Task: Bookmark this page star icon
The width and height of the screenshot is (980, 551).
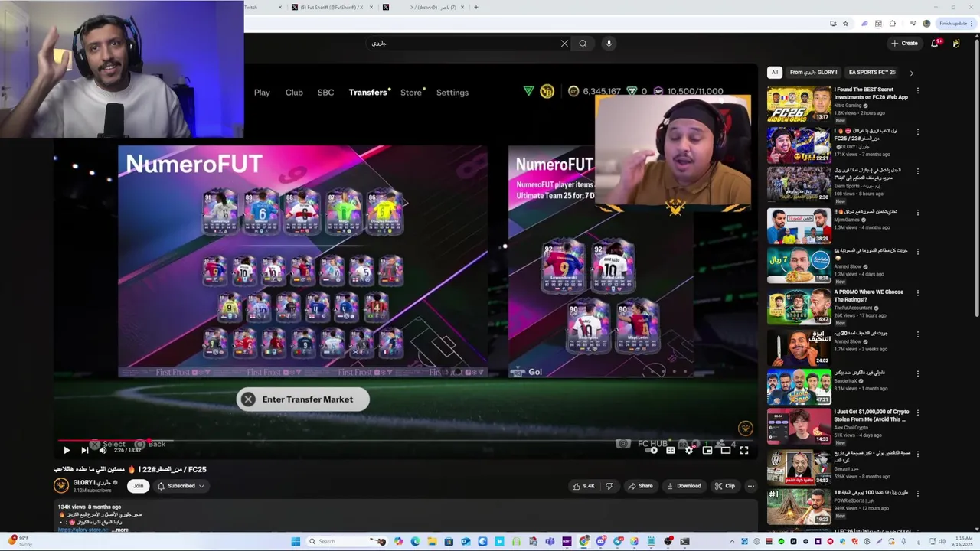Action: [845, 24]
